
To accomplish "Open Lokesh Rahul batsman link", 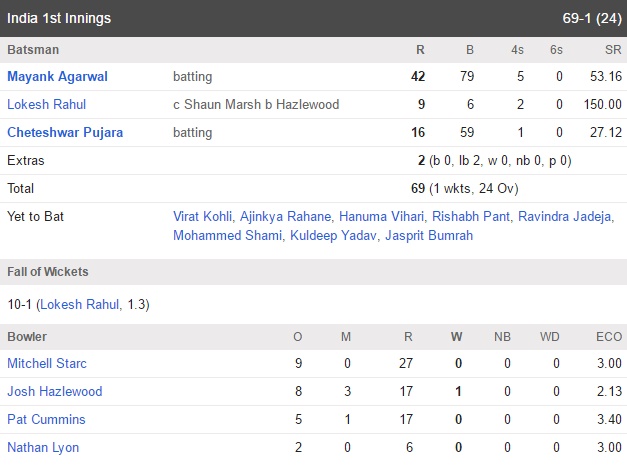I will coord(47,104).
